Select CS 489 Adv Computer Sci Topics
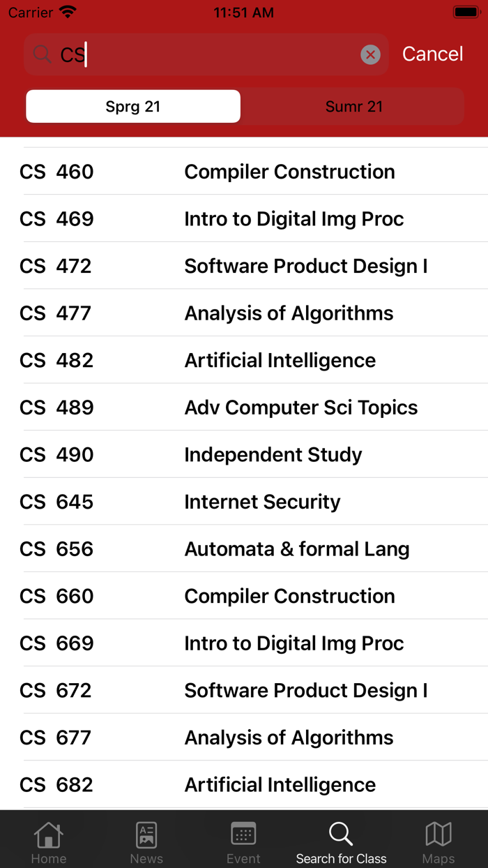This screenshot has height=868, width=488. (x=244, y=407)
